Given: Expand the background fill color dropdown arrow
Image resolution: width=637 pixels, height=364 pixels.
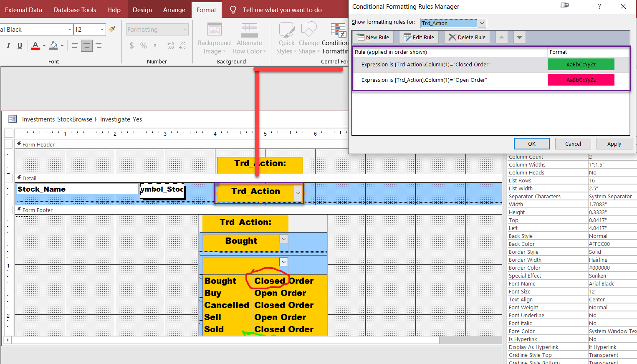Looking at the screenshot, I should pos(62,45).
